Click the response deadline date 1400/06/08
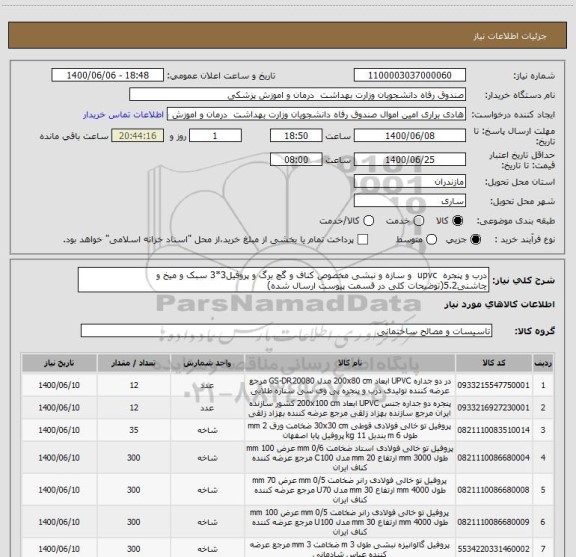 click(410, 136)
